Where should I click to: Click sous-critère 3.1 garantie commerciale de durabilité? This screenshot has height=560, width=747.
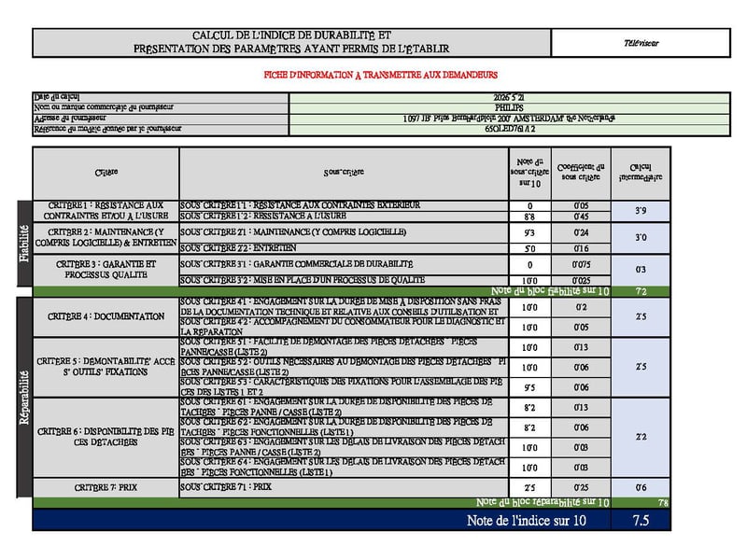[344, 264]
